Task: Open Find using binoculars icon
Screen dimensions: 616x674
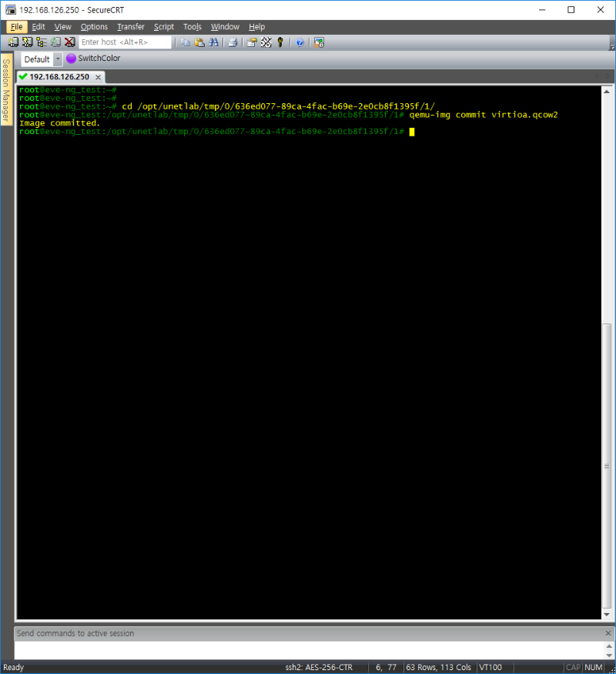Action: tap(213, 42)
